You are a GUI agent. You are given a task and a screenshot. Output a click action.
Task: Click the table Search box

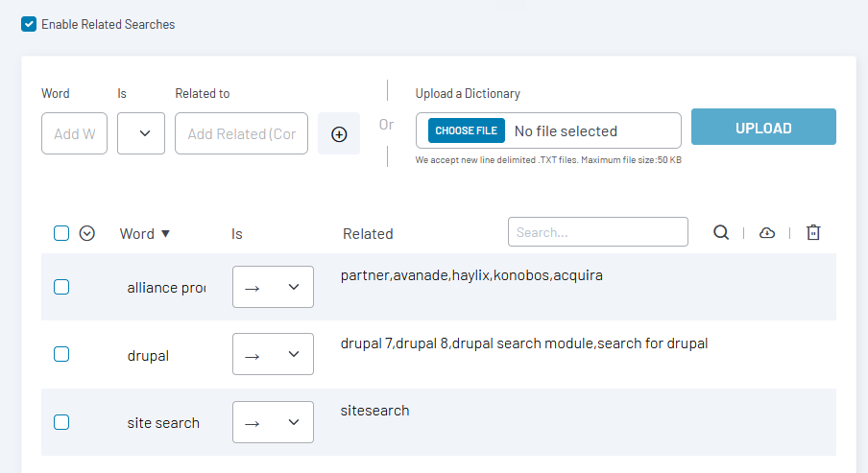[597, 232]
